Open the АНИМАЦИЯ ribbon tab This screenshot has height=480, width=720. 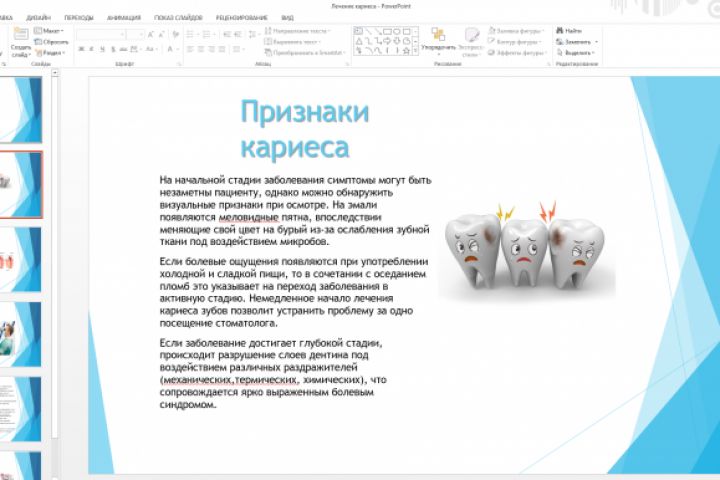pyautogui.click(x=124, y=17)
